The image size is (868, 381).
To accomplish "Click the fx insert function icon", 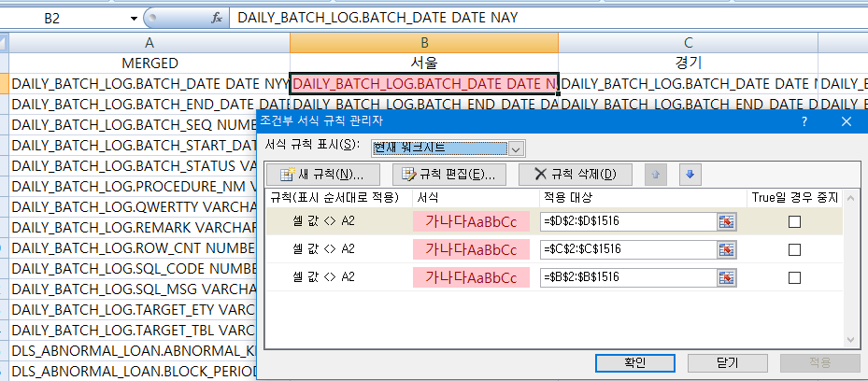I will pyautogui.click(x=217, y=17).
